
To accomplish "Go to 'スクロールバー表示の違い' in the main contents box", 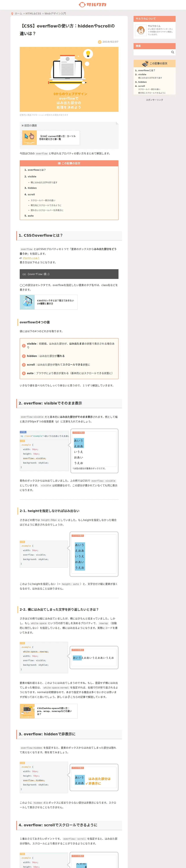I will [x=43, y=200].
